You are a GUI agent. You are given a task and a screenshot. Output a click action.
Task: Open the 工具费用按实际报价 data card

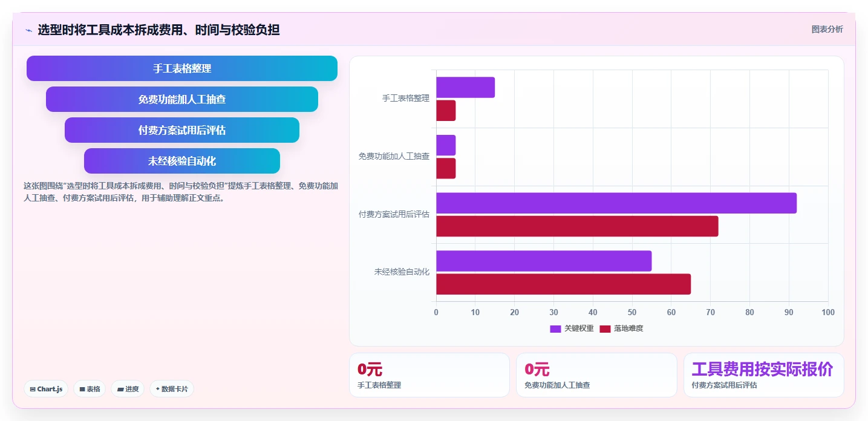tap(764, 375)
